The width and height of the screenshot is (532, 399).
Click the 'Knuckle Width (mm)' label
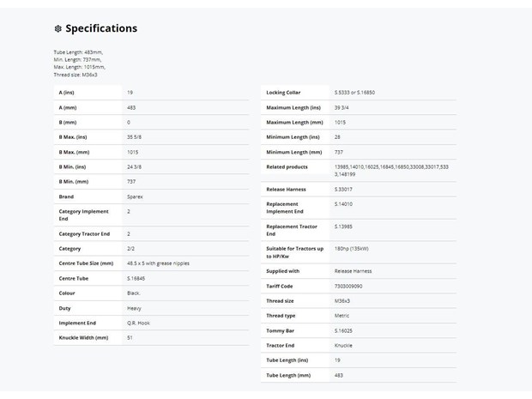click(83, 337)
